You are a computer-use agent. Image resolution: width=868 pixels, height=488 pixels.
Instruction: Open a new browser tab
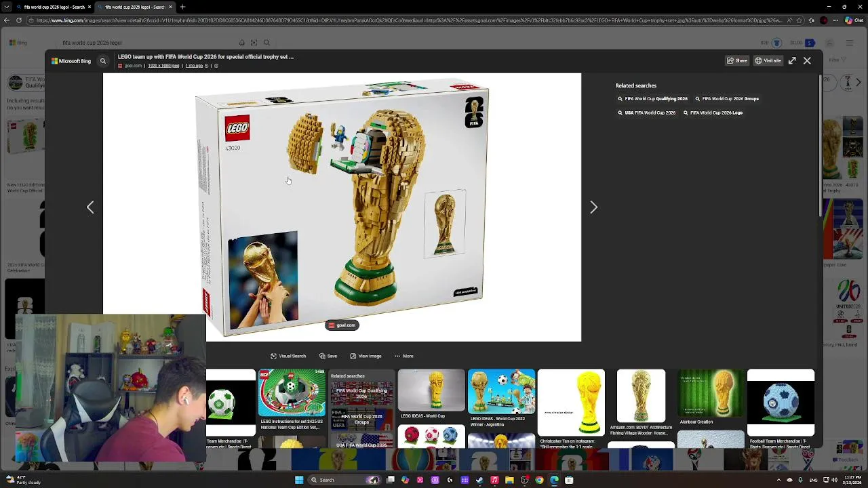click(182, 7)
